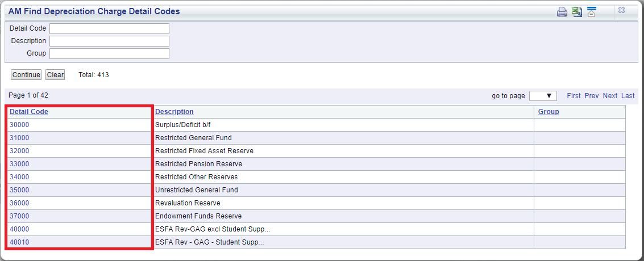Go to the Next page
Image resolution: width=644 pixels, height=261 pixels.
point(610,96)
